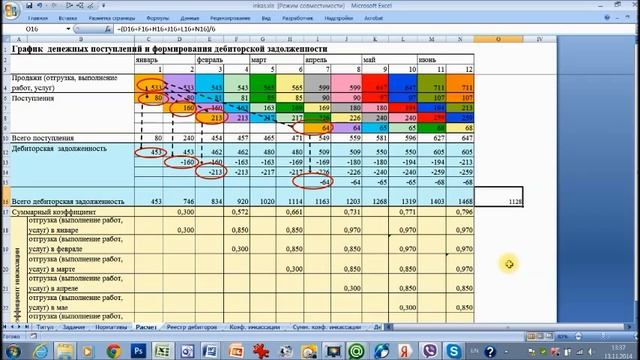Open the Данные ribbon tab
This screenshot has width=640, height=360.
point(190,18)
